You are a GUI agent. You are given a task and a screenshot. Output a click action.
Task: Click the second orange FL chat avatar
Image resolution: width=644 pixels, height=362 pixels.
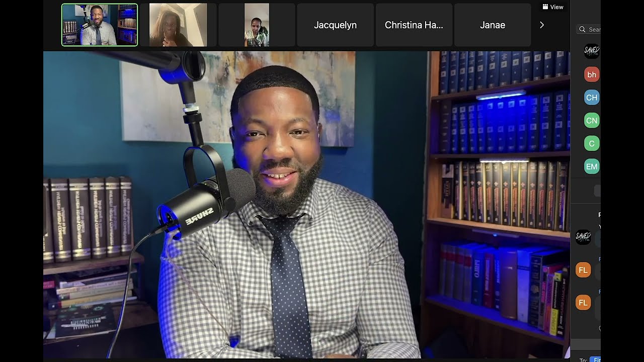coord(583,302)
